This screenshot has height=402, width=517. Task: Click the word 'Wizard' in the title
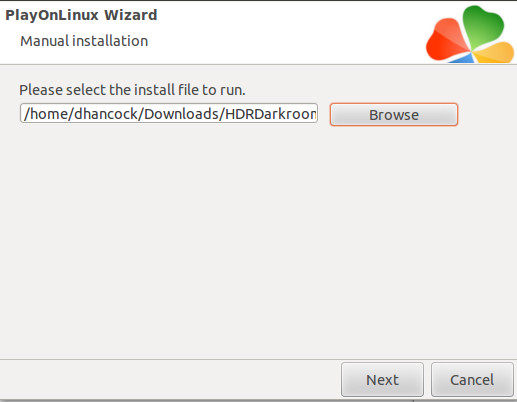[130, 15]
